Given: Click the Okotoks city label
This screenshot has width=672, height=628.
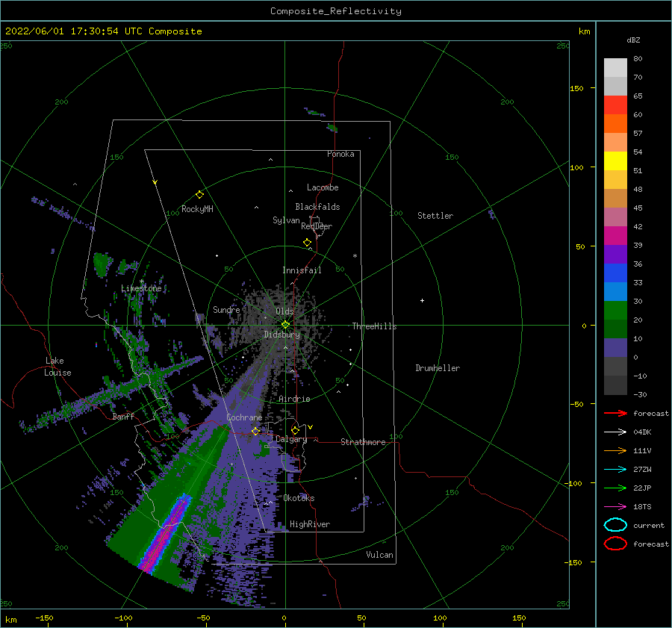Looking at the screenshot, I should (299, 498).
